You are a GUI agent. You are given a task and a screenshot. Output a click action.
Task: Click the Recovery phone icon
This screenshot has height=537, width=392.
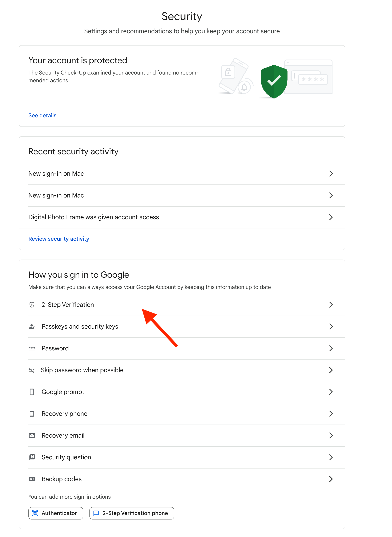pos(32,414)
